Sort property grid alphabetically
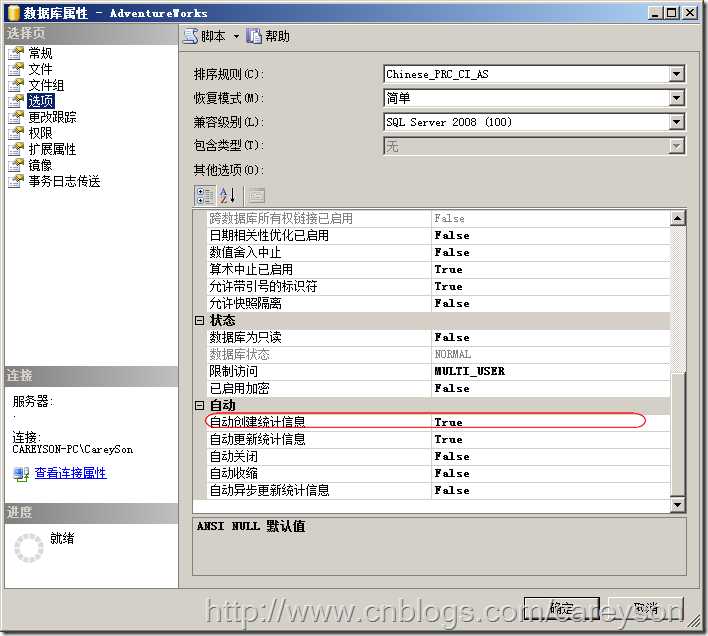 pyautogui.click(x=228, y=195)
